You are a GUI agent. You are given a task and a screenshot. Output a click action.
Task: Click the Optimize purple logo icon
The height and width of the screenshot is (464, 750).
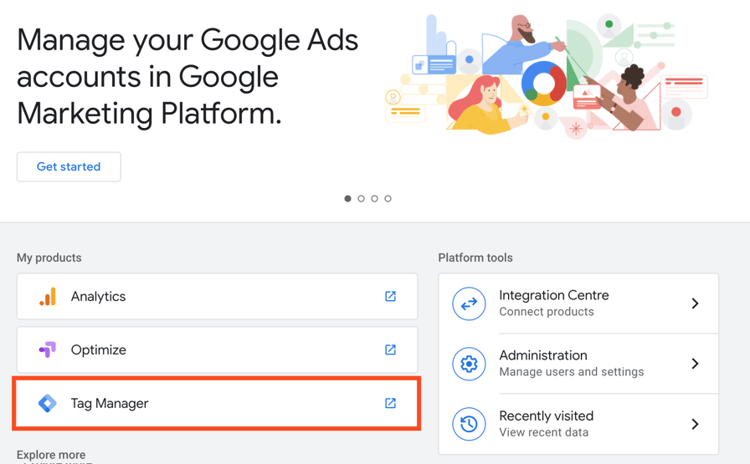(x=47, y=350)
